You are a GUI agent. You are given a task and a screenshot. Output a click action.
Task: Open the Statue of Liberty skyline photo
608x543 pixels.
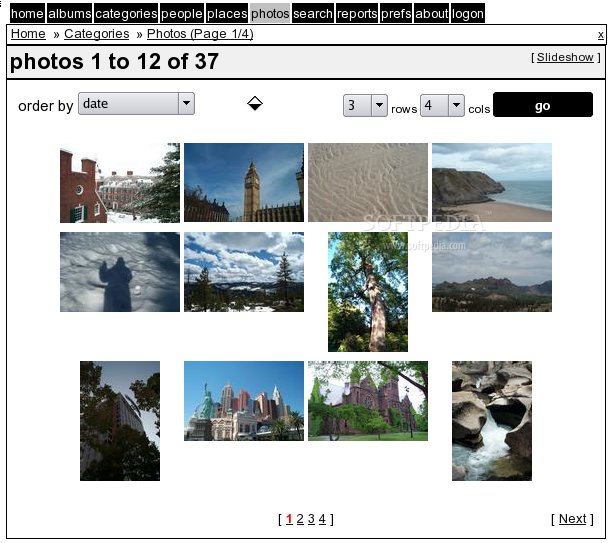pos(244,401)
